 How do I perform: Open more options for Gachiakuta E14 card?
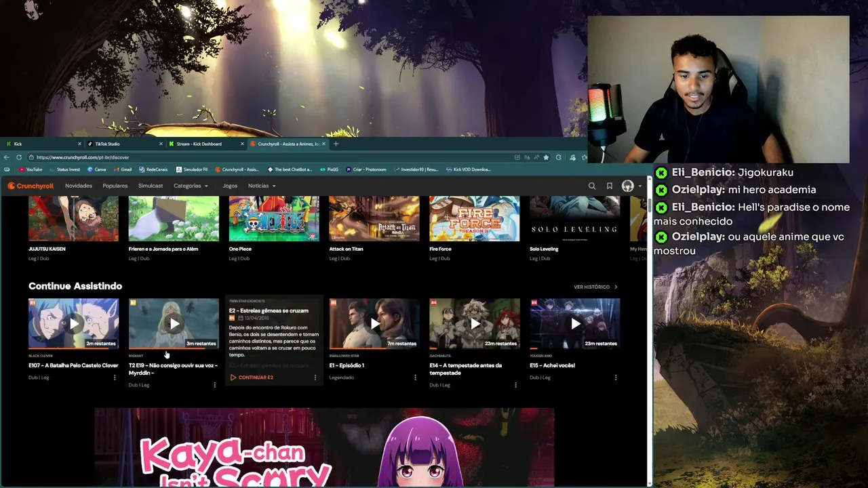click(x=515, y=385)
